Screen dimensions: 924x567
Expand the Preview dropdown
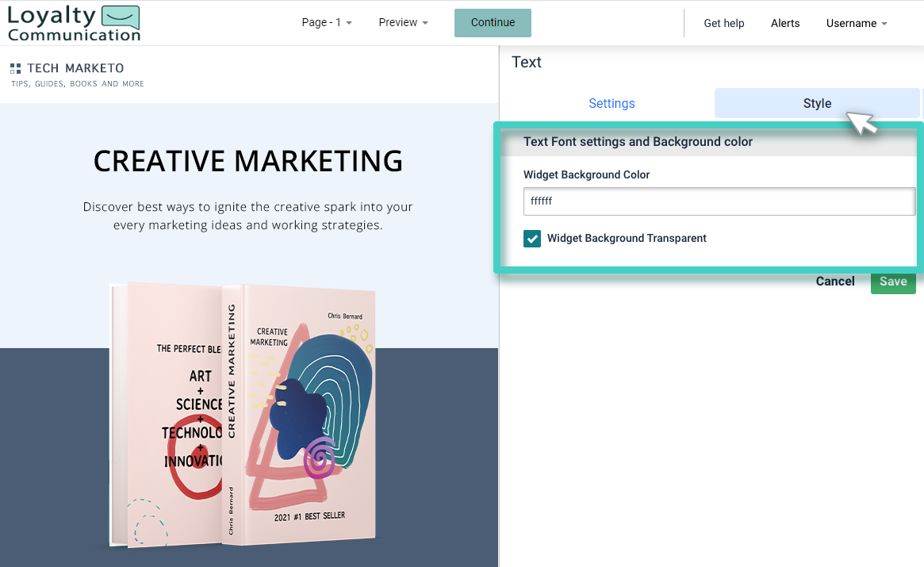coord(403,22)
